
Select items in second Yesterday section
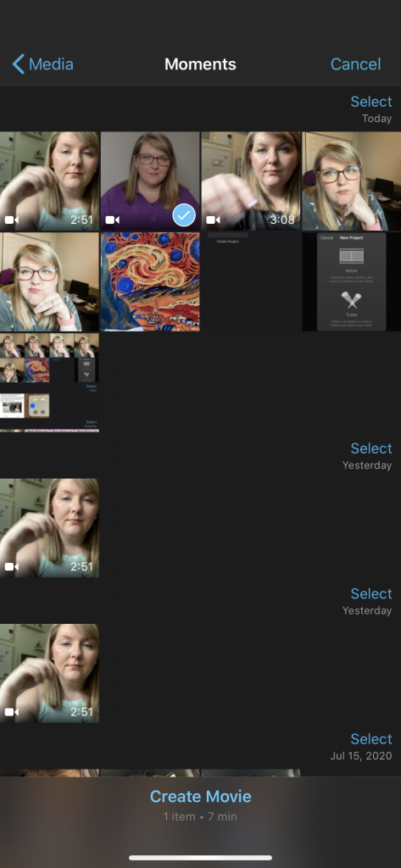pos(371,594)
